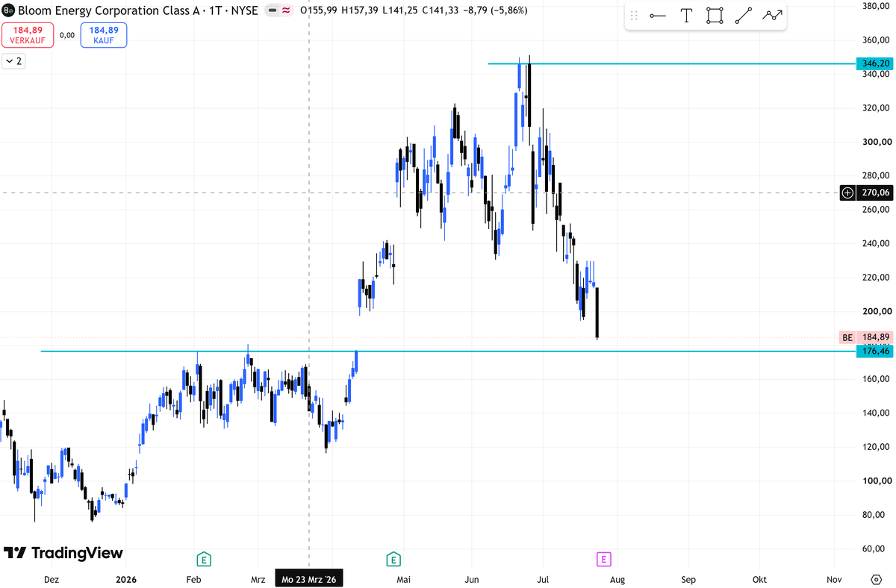The image size is (896, 588).
Task: Expand the indicators legend showing 2
Action: click(x=13, y=61)
